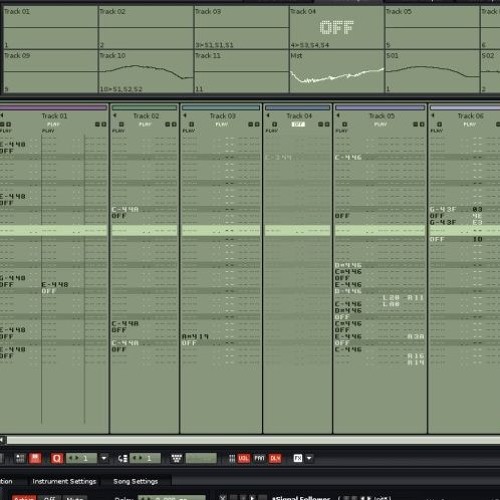The image size is (500, 500).
Task: Switch to the Instrument Settings tab
Action: (64, 481)
